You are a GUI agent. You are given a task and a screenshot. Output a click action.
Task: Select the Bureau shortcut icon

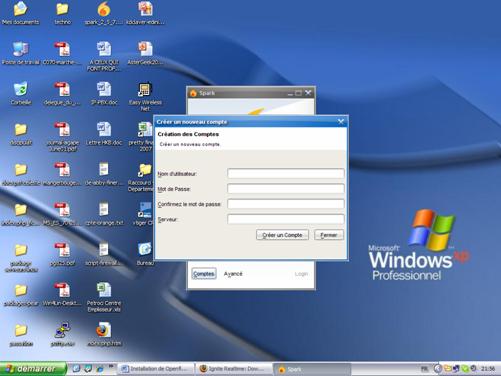145,254
